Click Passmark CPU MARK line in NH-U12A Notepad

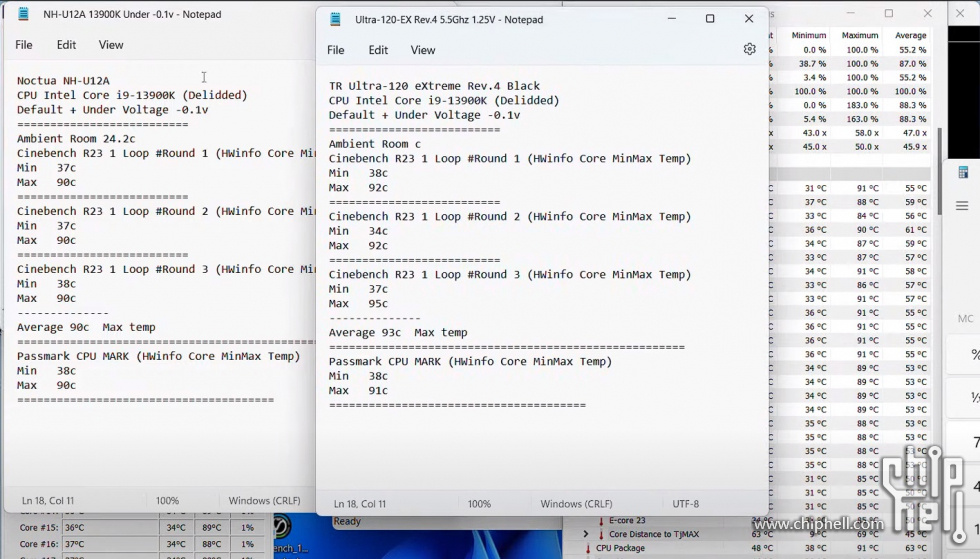pyautogui.click(x=159, y=356)
